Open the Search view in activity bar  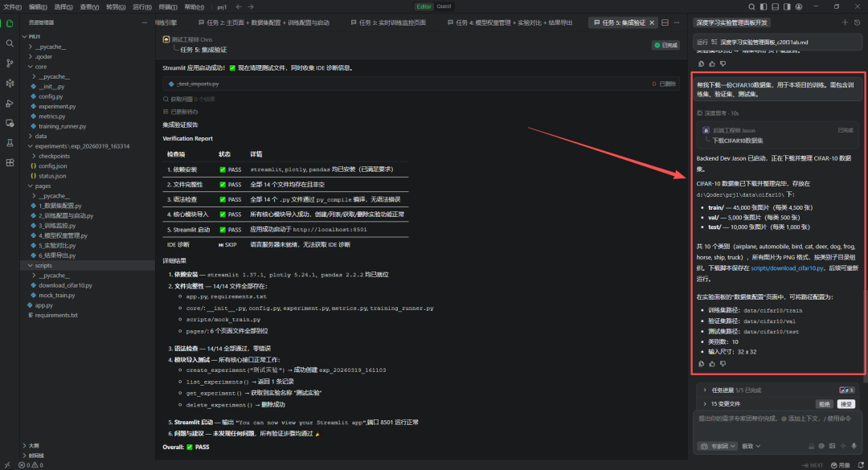point(10,43)
